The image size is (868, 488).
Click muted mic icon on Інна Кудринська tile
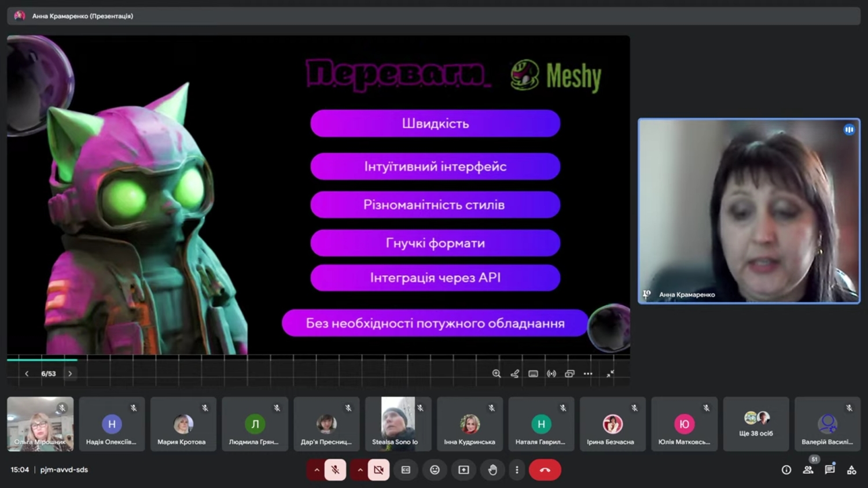tap(492, 408)
